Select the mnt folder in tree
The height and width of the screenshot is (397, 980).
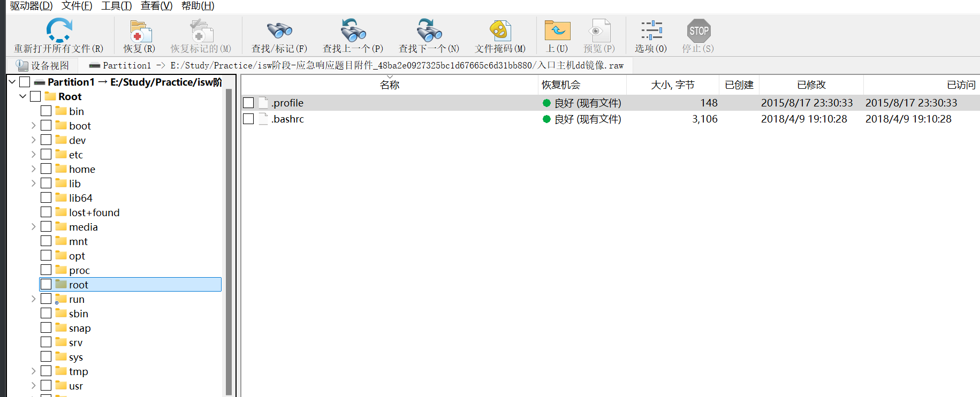78,241
